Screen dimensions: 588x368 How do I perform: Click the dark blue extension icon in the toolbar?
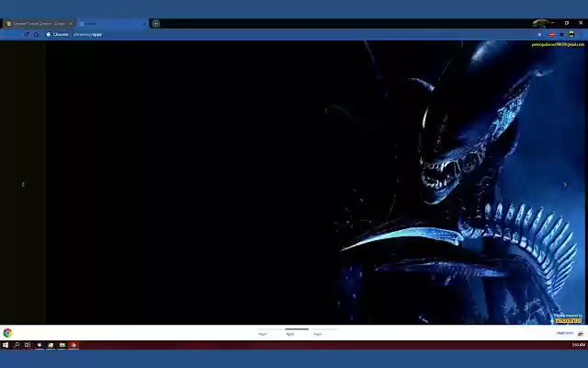click(561, 35)
